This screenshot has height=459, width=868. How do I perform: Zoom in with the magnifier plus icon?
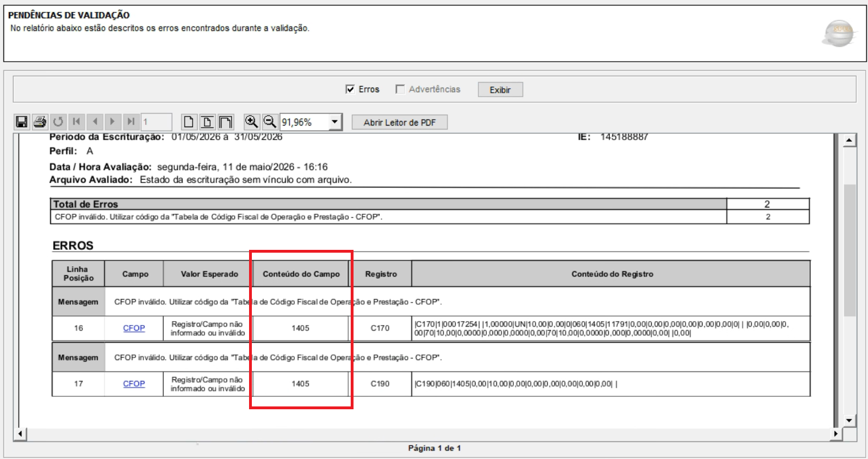[x=251, y=121]
